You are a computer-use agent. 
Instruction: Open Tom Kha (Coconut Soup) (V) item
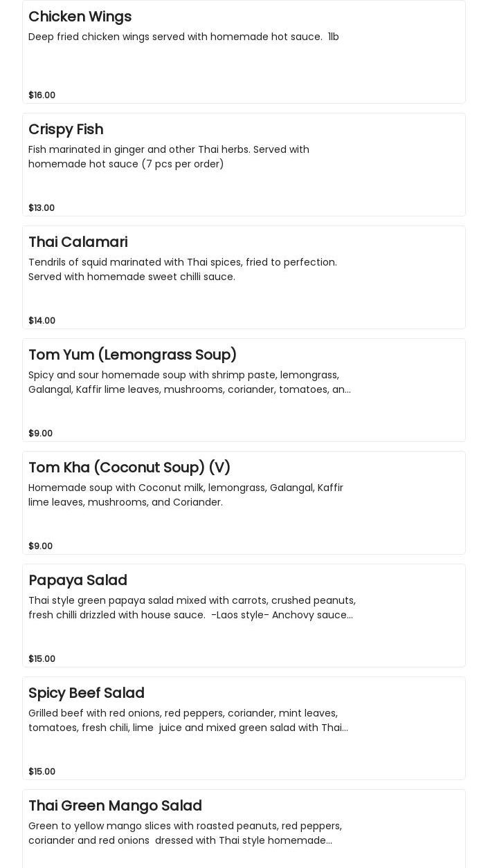tap(129, 468)
